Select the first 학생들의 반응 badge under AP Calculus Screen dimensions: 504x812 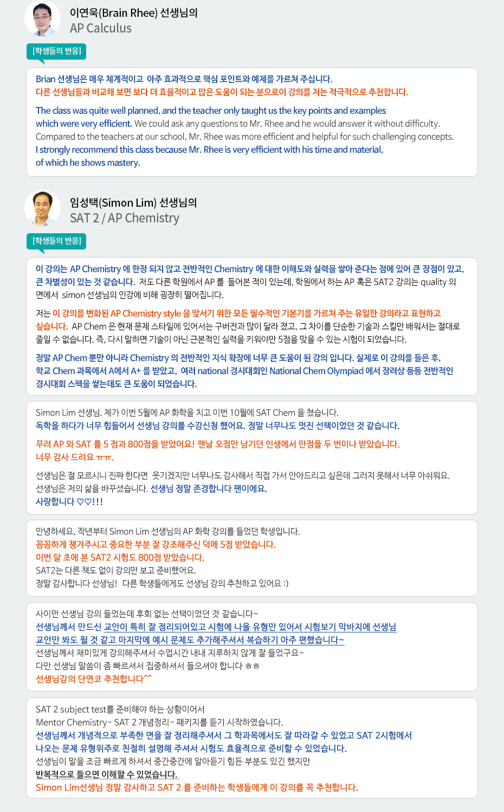(56, 51)
